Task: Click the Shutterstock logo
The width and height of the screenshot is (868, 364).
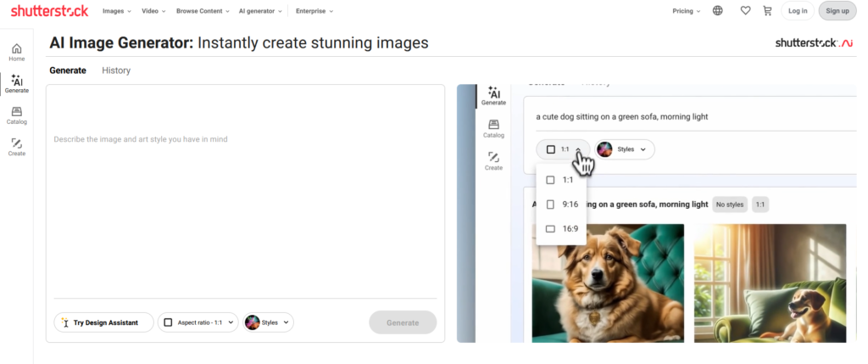Action: click(x=50, y=10)
